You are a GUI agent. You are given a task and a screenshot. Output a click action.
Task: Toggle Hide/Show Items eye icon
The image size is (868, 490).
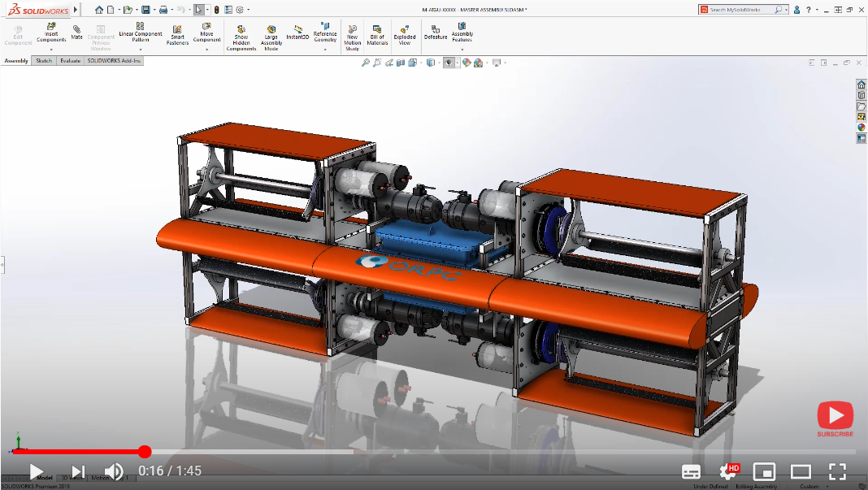click(x=449, y=63)
